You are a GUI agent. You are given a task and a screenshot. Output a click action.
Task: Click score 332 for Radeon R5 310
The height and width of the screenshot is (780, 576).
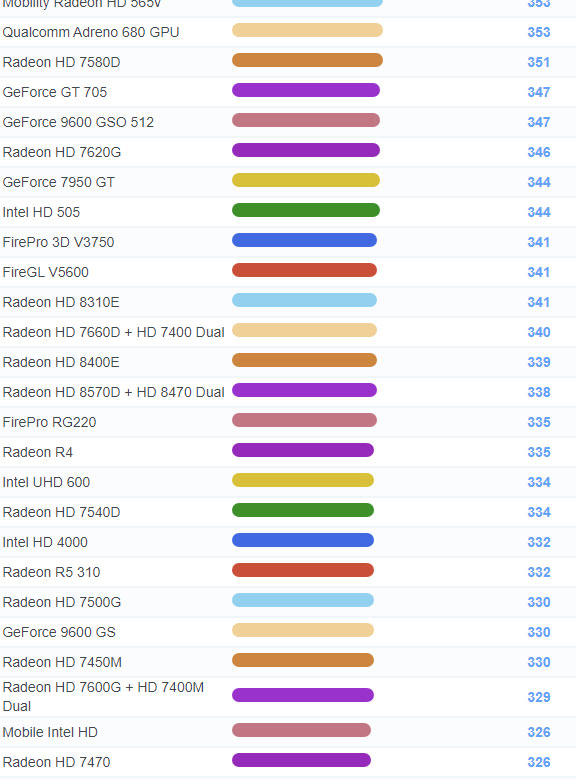click(x=539, y=572)
